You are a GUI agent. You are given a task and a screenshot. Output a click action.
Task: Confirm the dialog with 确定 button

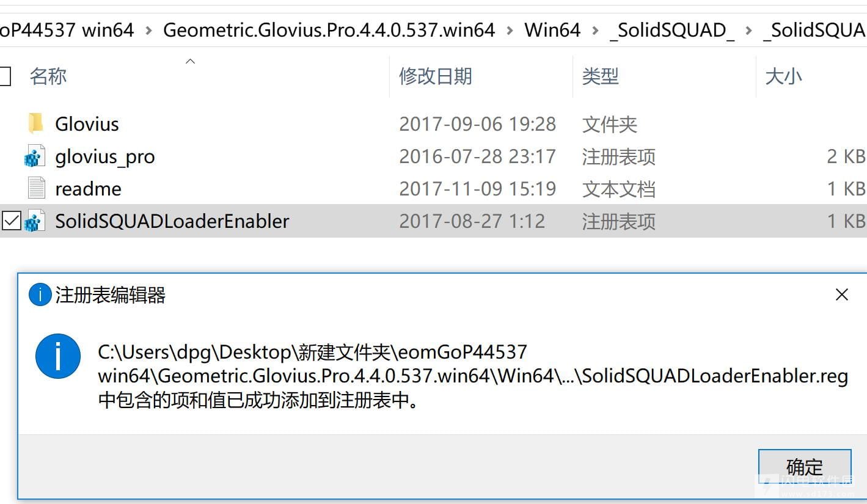coord(805,467)
